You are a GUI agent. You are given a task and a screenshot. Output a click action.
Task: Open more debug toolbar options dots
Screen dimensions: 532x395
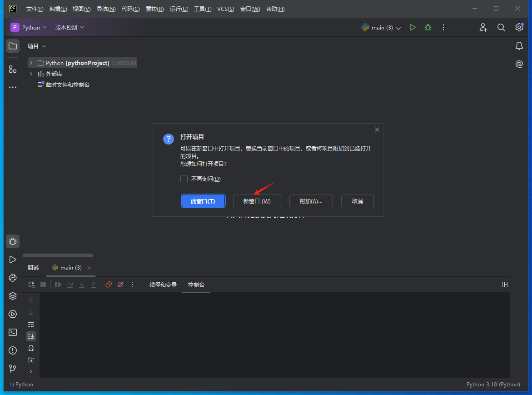pos(132,285)
